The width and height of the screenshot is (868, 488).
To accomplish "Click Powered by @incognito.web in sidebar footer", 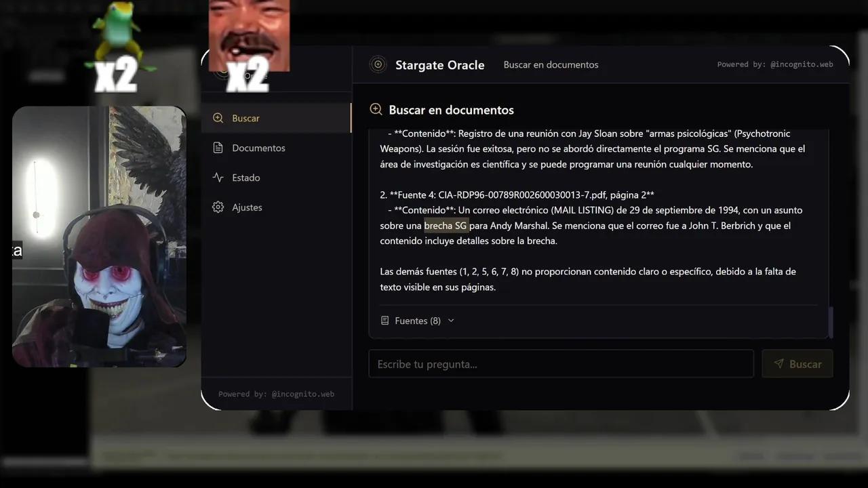I will (x=276, y=394).
